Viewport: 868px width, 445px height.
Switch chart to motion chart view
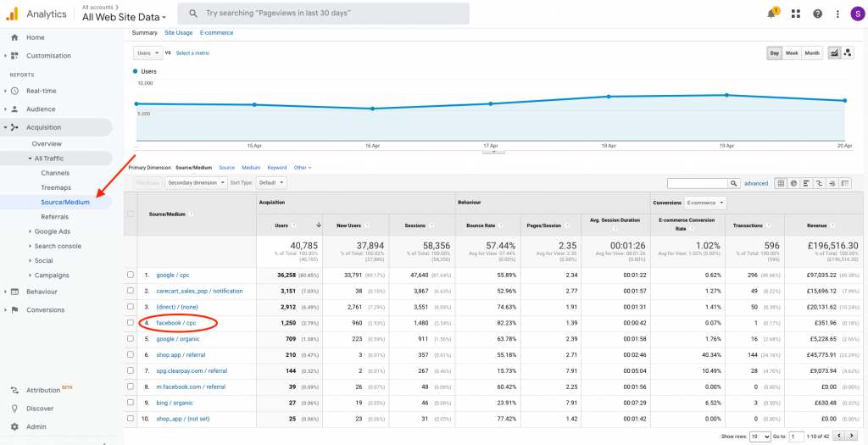[x=847, y=53]
